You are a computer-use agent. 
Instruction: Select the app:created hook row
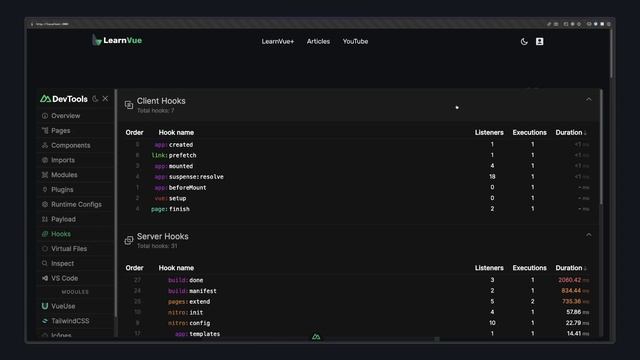[x=358, y=144]
